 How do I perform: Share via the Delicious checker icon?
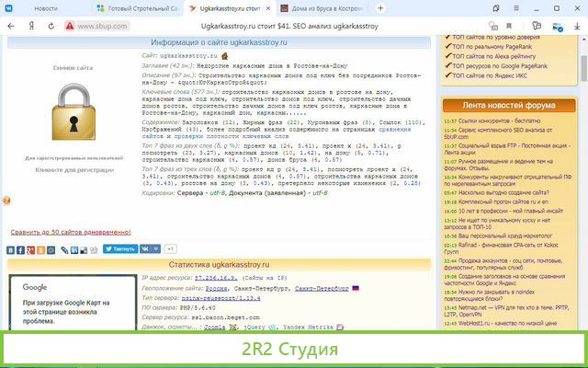pos(84,250)
